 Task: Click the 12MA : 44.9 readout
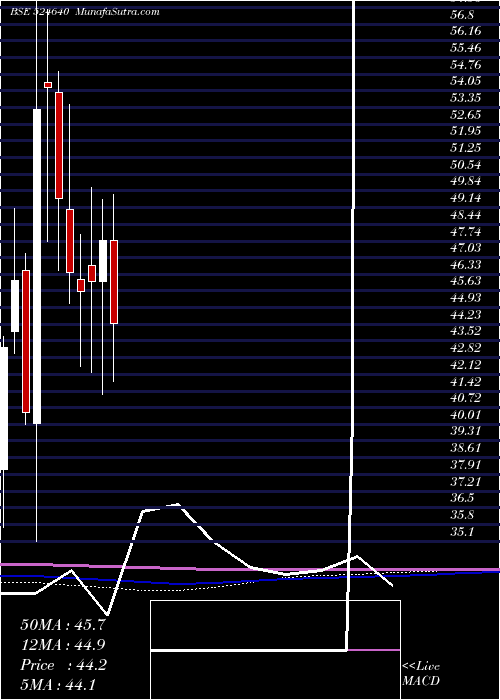pyautogui.click(x=63, y=644)
